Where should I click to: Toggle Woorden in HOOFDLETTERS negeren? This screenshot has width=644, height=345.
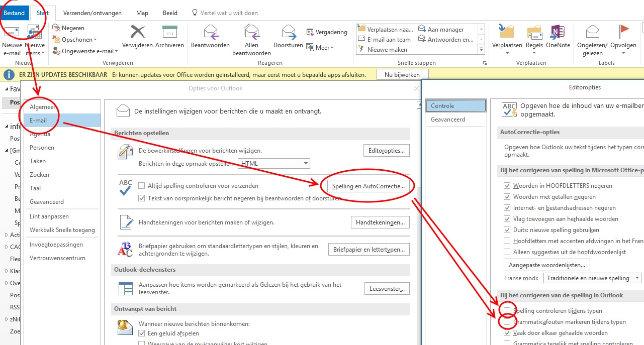(x=507, y=186)
